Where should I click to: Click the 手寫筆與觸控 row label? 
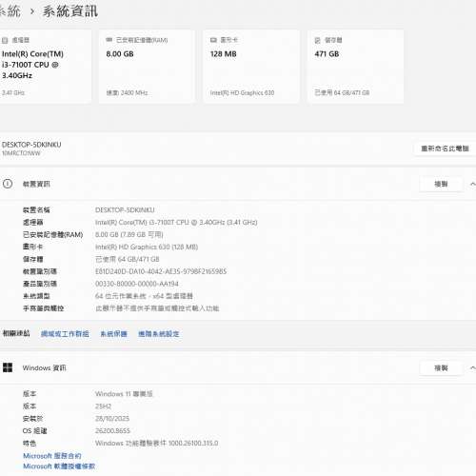coord(43,308)
